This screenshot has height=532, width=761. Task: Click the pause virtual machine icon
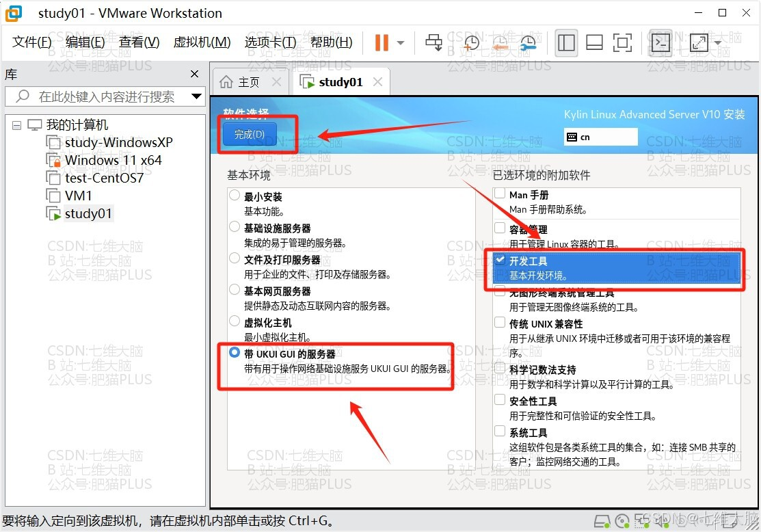tap(382, 42)
